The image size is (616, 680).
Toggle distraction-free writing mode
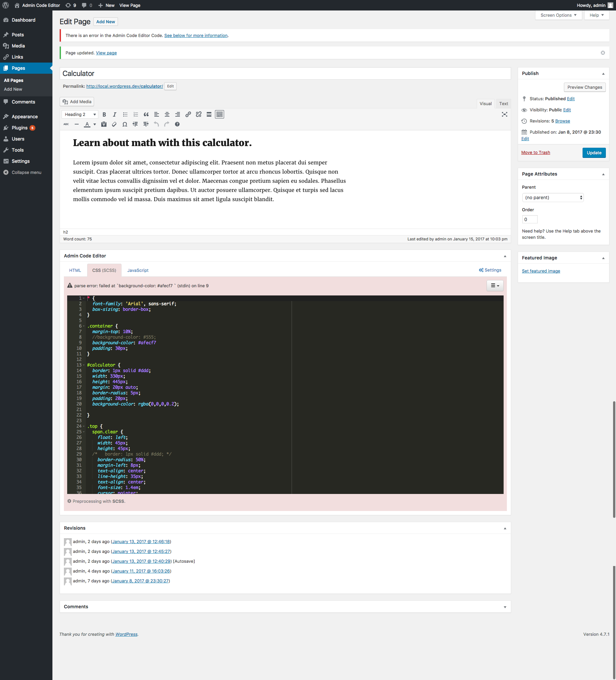(504, 114)
